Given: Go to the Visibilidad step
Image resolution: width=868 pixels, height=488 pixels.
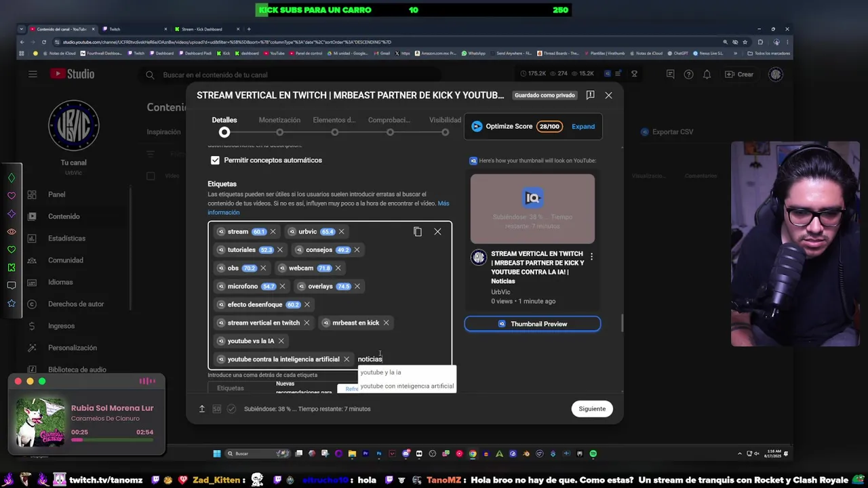Looking at the screenshot, I should point(445,126).
